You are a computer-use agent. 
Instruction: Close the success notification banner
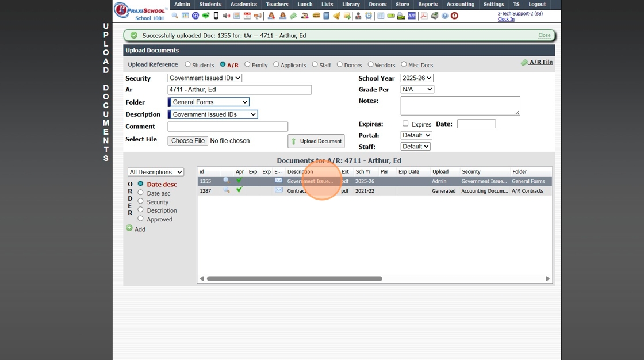point(544,35)
